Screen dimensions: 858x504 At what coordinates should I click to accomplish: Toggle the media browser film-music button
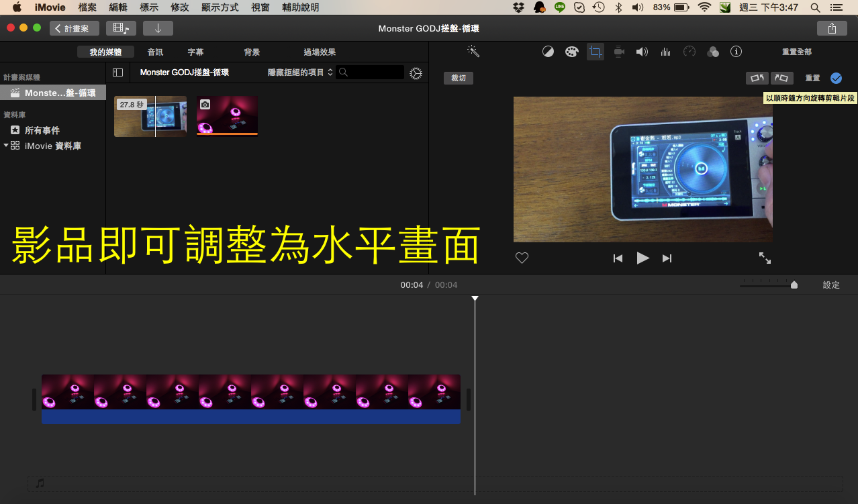pos(121,28)
